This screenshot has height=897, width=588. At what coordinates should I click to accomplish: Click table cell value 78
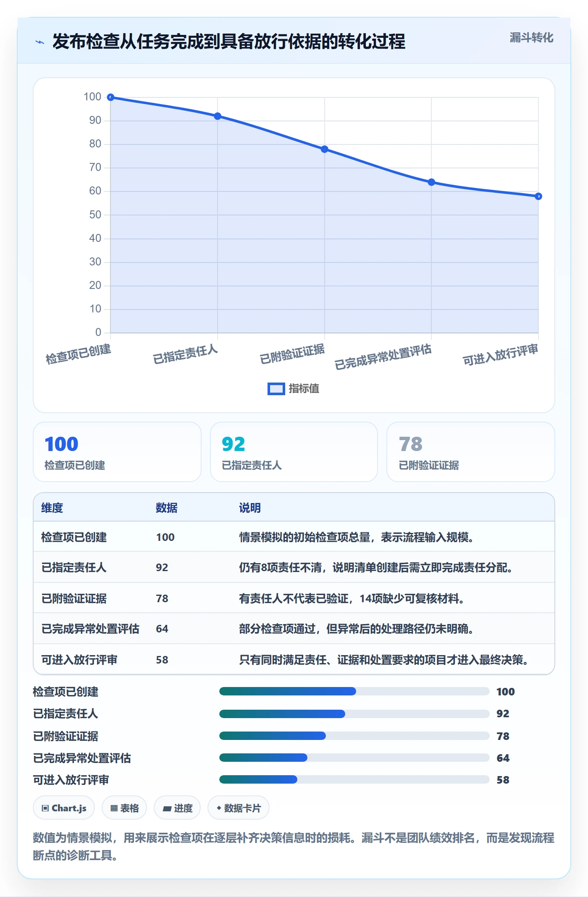coord(162,598)
